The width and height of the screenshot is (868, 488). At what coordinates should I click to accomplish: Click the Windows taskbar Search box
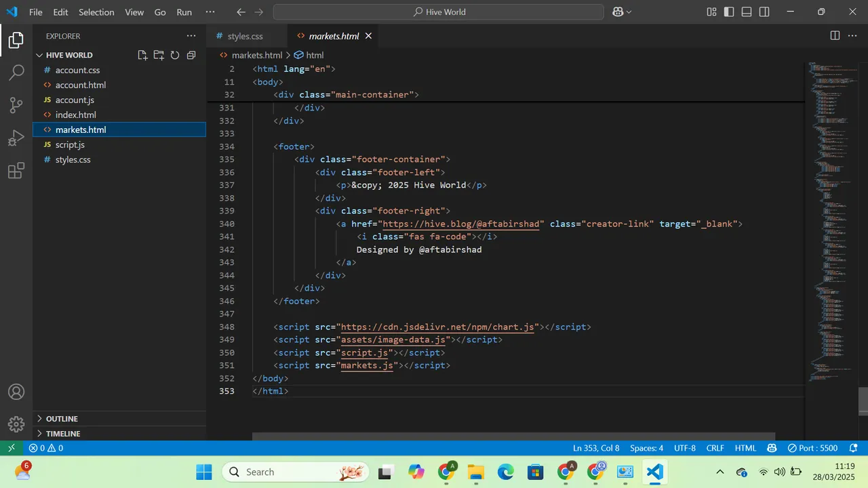(296, 472)
